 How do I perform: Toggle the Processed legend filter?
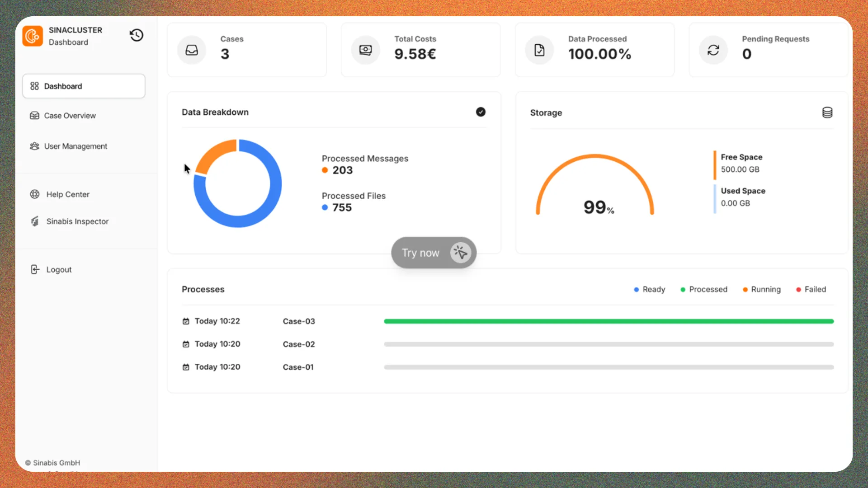pos(704,290)
